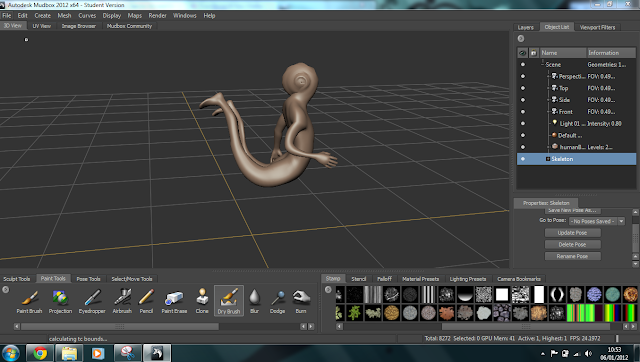Select the Projection paint tool
The width and height of the screenshot is (640, 362).
click(x=60, y=301)
